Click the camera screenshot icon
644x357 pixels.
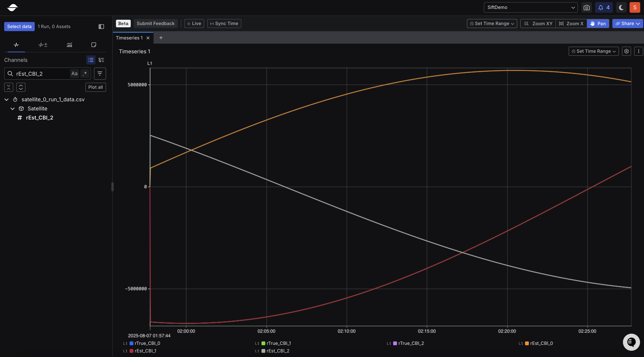click(587, 8)
